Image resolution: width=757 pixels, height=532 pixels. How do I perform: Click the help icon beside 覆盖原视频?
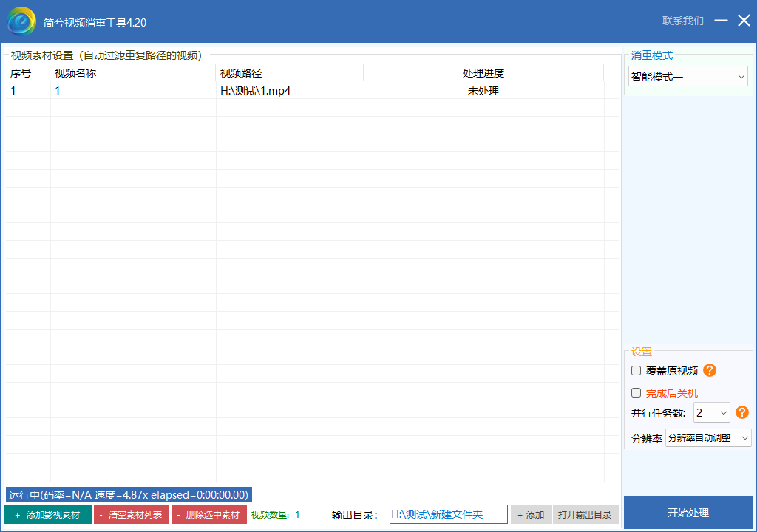coord(709,370)
